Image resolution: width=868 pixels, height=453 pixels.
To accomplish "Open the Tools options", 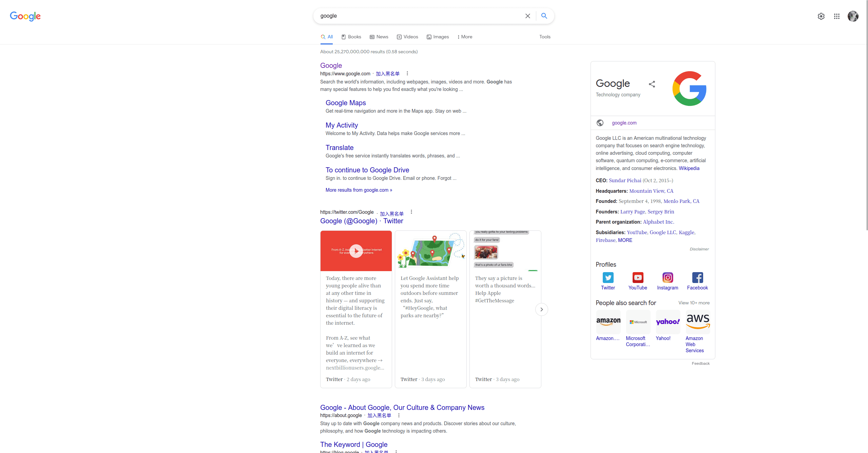I will (x=545, y=37).
